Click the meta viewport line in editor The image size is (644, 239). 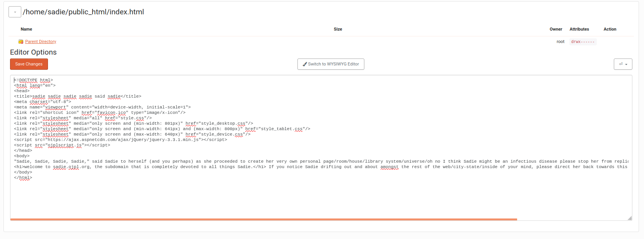tap(102, 107)
